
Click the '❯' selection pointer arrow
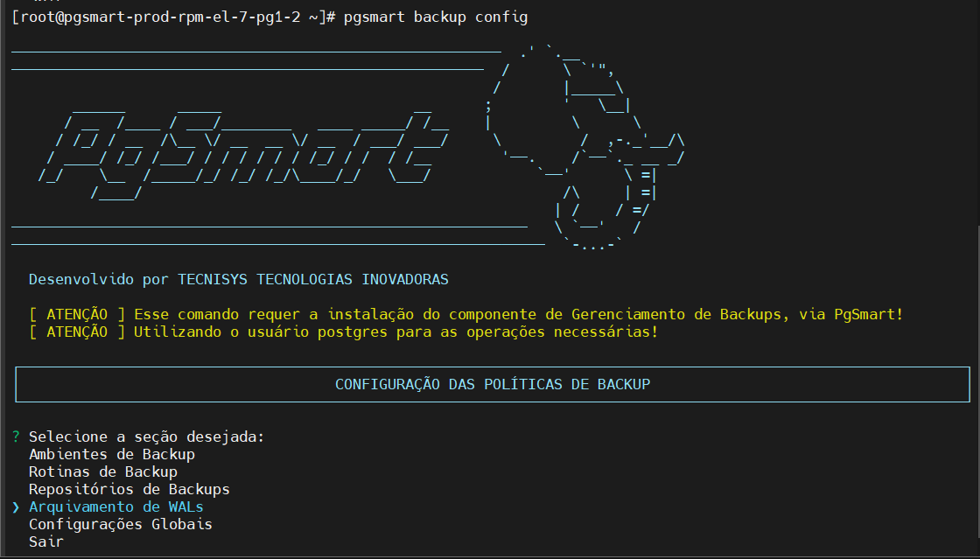(x=17, y=507)
